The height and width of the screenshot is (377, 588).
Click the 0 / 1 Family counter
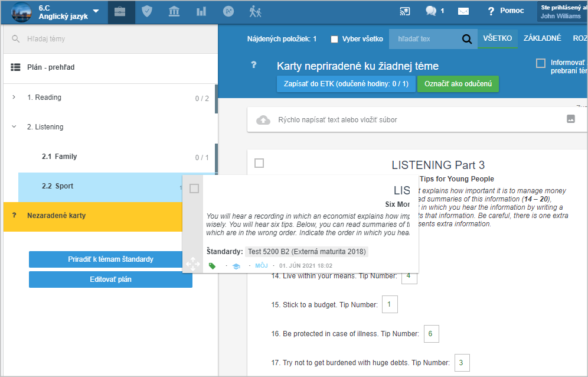click(202, 158)
